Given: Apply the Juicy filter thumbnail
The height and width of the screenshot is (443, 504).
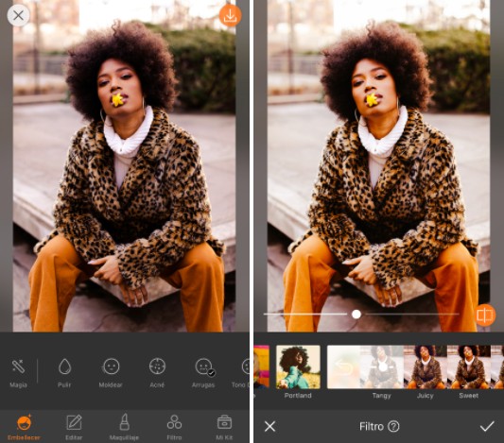Looking at the screenshot, I should pos(426,366).
